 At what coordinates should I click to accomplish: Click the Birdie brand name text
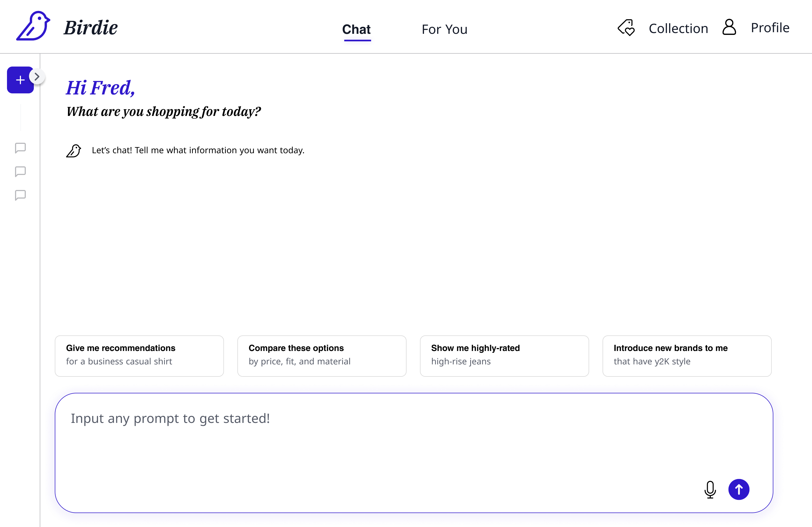91,28
